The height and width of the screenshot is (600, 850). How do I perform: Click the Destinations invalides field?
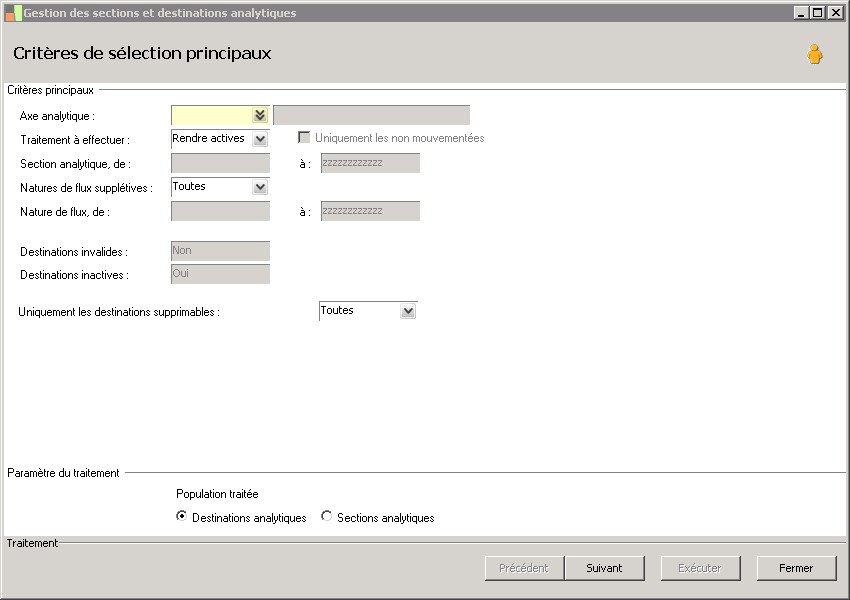click(x=220, y=251)
